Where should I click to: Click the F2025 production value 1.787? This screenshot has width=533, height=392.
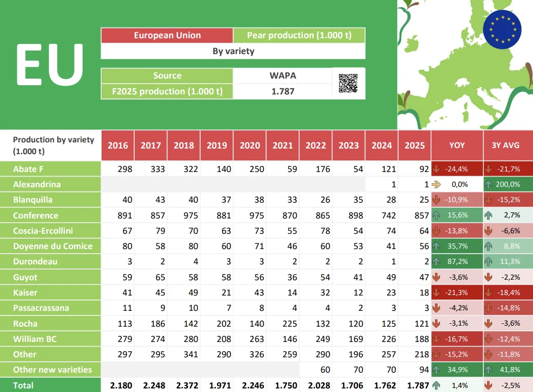coord(283,91)
